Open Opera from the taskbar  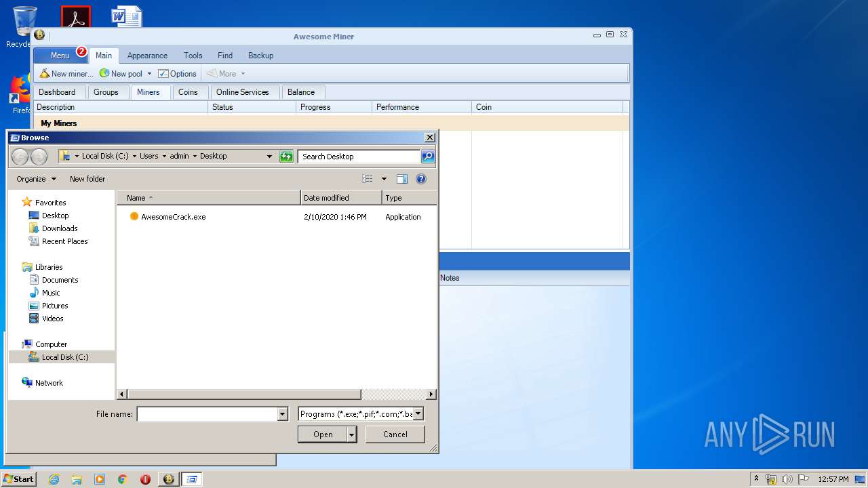pos(145,479)
